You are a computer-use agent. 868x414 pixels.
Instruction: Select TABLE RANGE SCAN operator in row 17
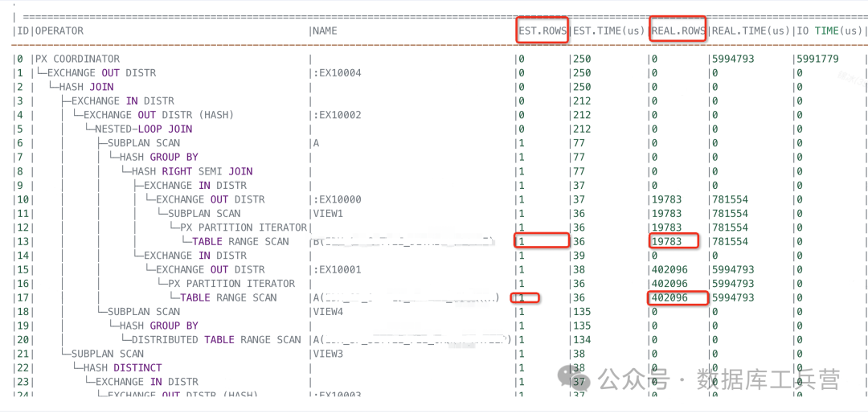[228, 297]
